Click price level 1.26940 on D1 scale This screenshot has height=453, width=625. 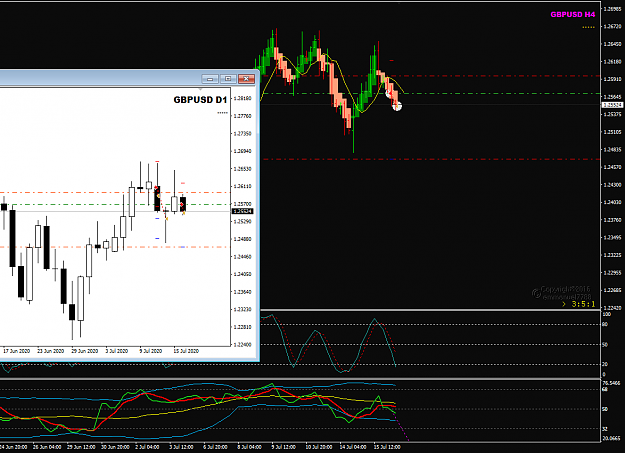242,151
